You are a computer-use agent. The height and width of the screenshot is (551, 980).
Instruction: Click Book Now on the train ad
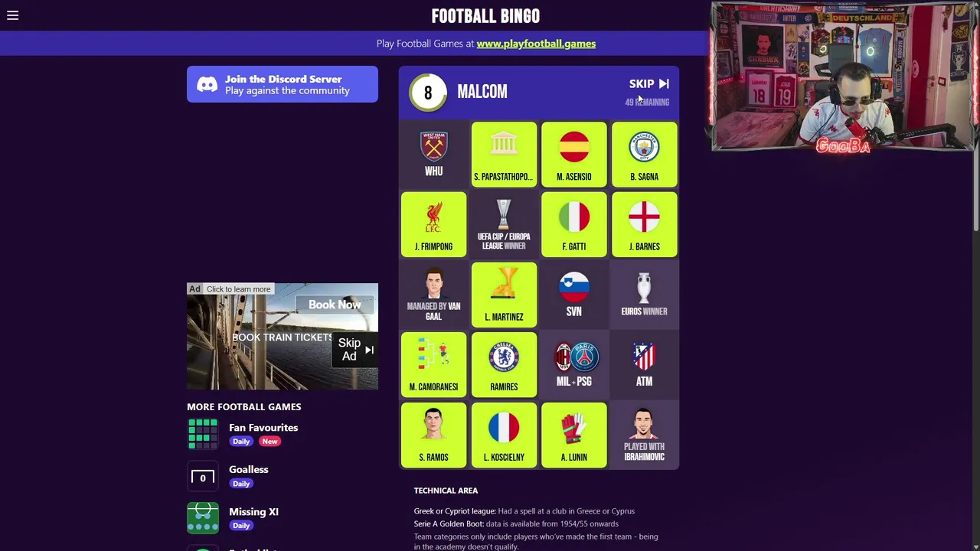(x=335, y=305)
